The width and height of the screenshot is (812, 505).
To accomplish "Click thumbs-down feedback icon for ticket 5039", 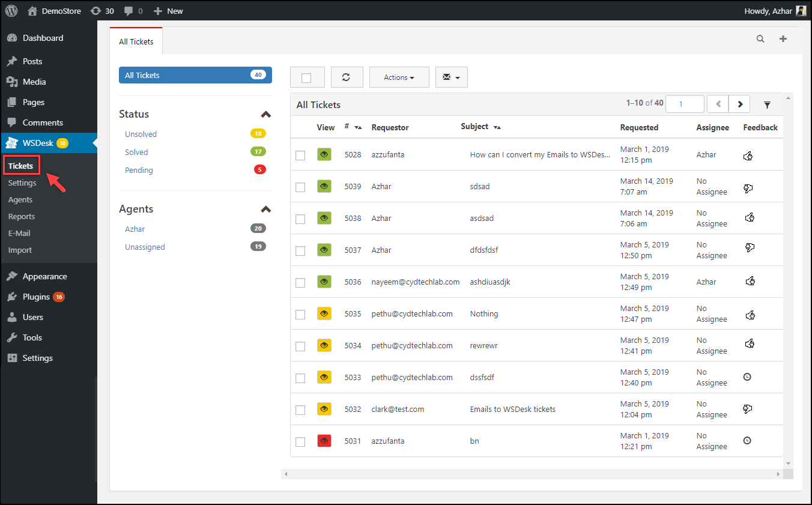I will click(x=748, y=189).
